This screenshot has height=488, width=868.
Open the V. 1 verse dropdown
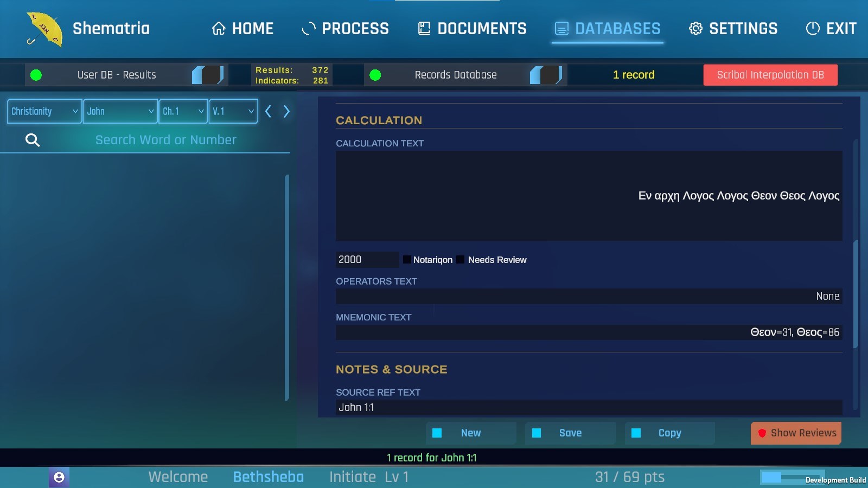[x=233, y=111]
